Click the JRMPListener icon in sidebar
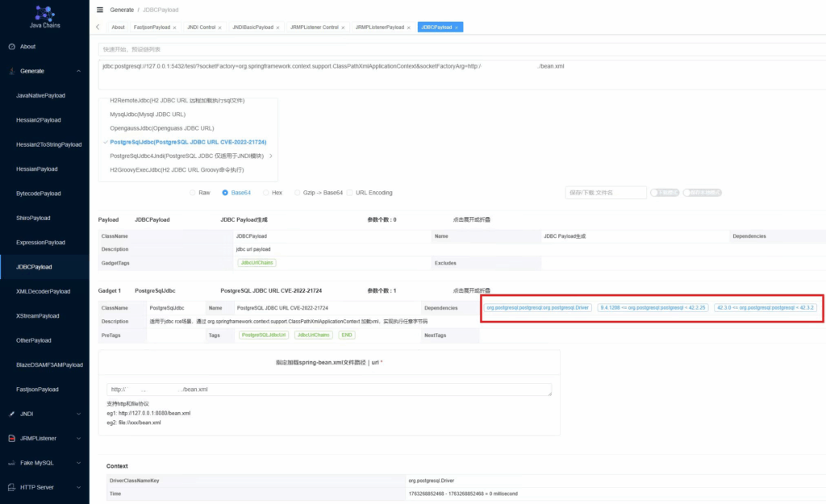Screen dimensions: 826x504 [x=11, y=439]
